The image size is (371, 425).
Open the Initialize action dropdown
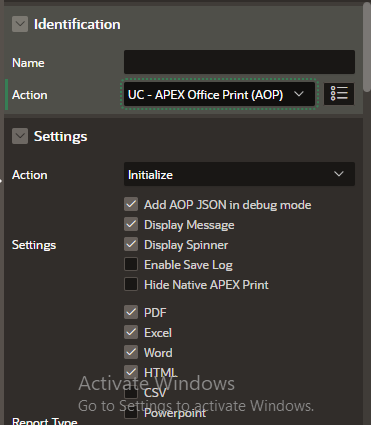point(239,174)
